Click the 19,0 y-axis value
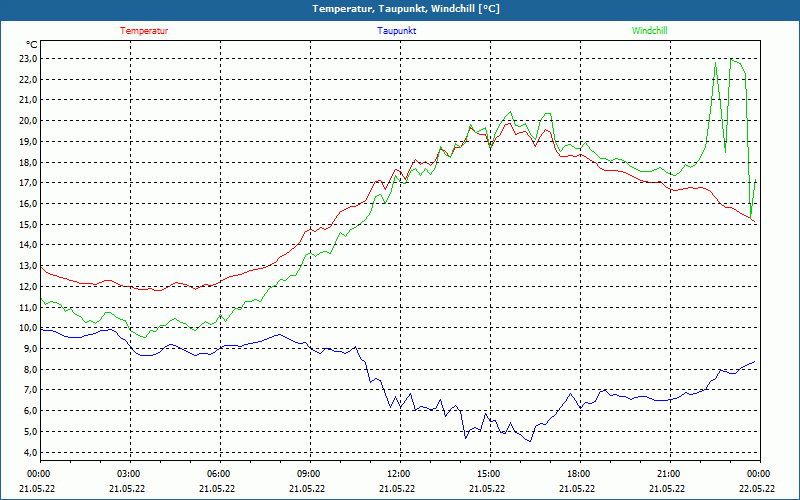800x500 pixels. (x=28, y=141)
